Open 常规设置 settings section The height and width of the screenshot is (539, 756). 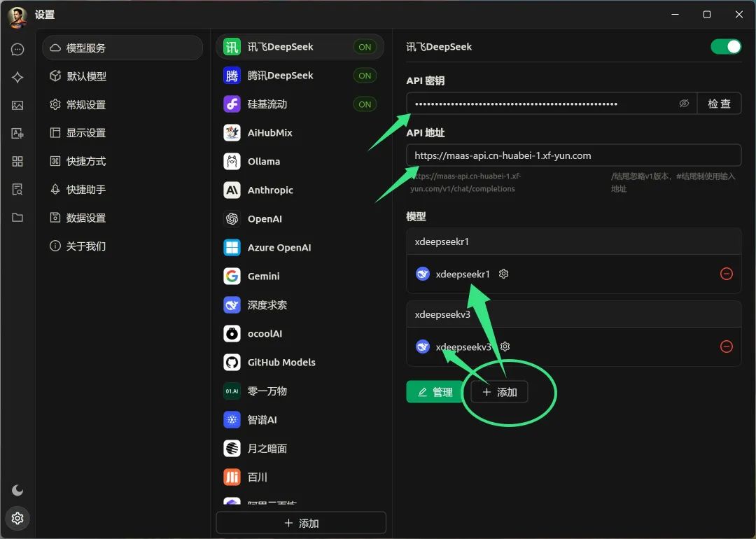pyautogui.click(x=122, y=104)
